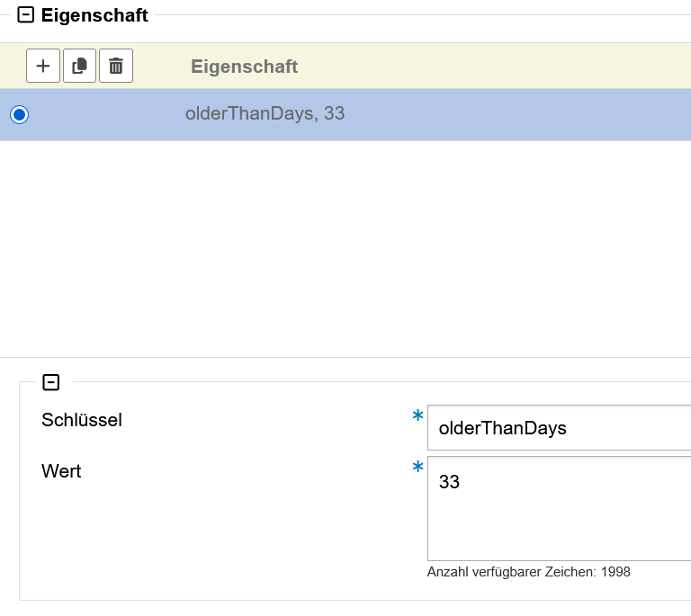Add a new Eigenschaft entry with plus icon
This screenshot has height=616, width=691.
coord(43,66)
